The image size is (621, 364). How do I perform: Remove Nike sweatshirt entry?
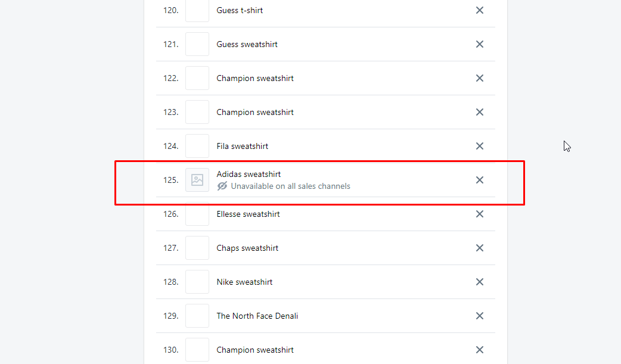click(x=479, y=282)
